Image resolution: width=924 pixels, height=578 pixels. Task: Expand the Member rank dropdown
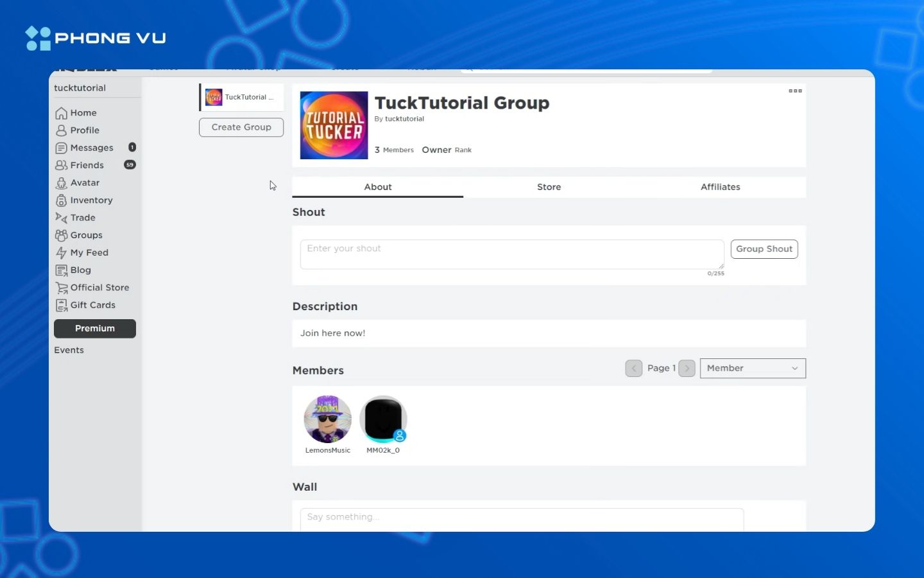[x=752, y=368]
